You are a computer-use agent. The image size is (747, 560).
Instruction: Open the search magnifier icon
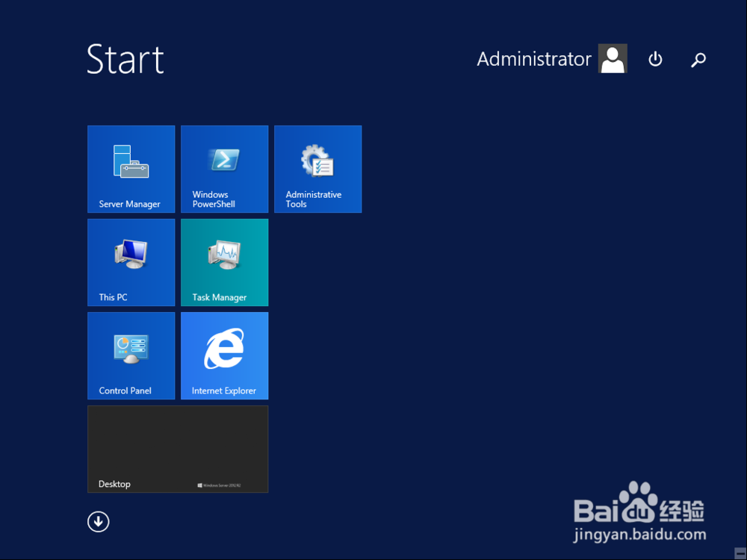coord(698,60)
